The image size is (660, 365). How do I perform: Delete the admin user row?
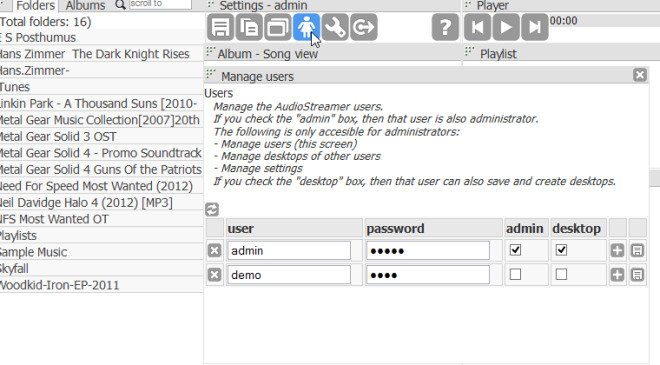pos(214,250)
